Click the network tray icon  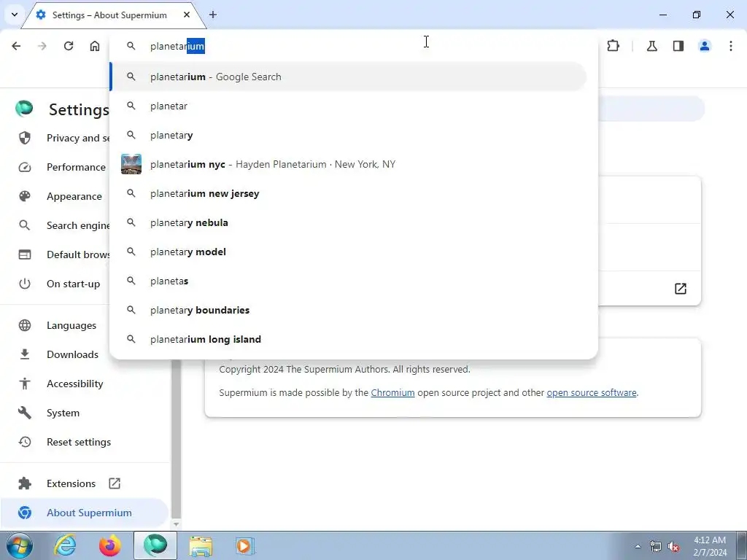pyautogui.click(x=656, y=547)
